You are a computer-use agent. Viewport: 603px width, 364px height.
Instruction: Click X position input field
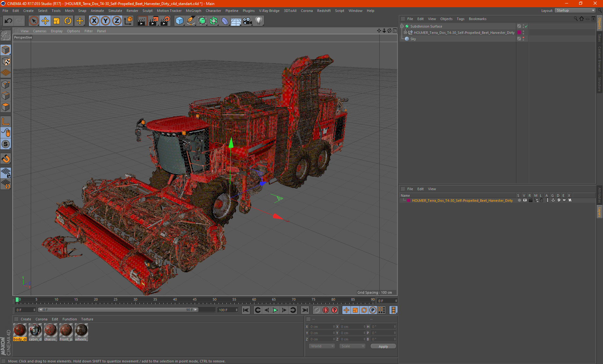tap(322, 327)
